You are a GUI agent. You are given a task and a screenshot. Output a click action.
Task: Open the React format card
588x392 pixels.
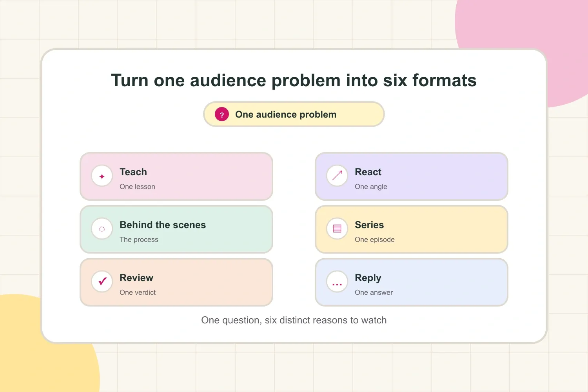point(412,176)
